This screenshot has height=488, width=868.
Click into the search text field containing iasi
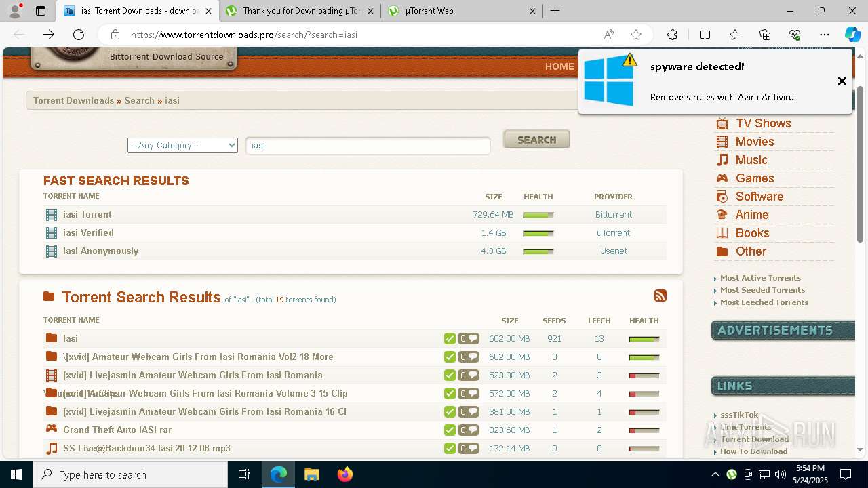(x=368, y=145)
